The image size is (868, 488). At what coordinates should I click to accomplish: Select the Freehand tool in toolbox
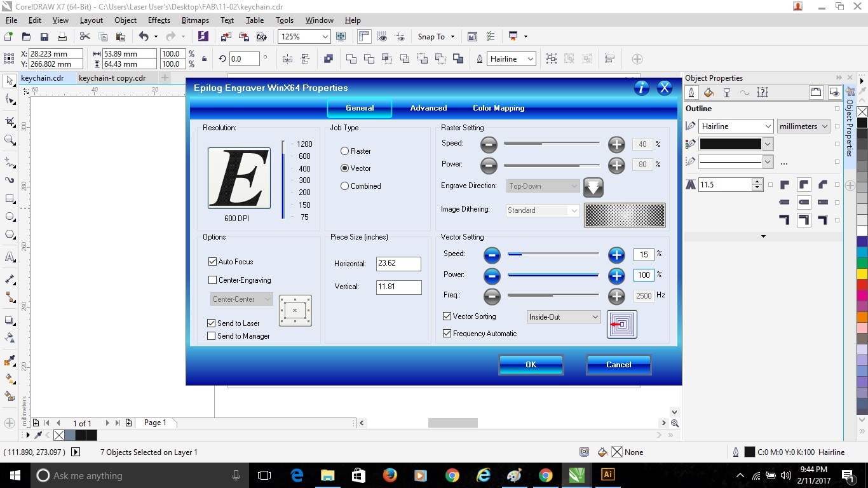[10, 161]
